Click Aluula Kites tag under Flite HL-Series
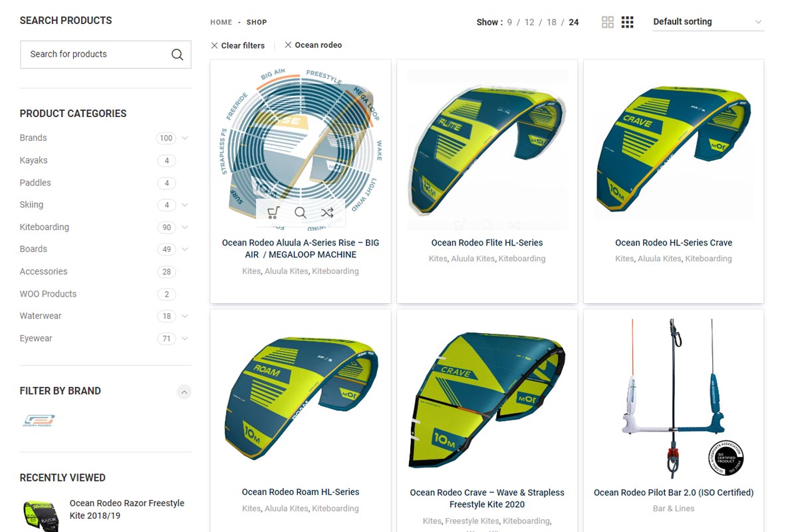This screenshot has height=532, width=798. pyautogui.click(x=473, y=259)
